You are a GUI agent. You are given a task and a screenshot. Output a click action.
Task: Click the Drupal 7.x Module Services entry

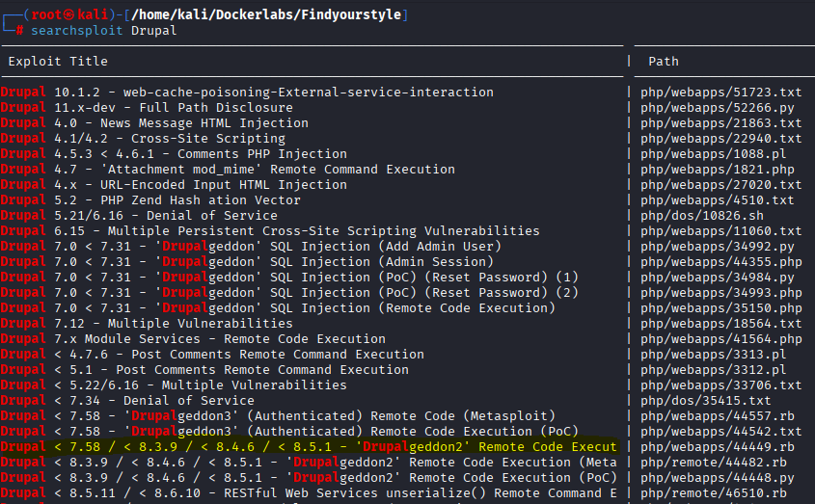pyautogui.click(x=193, y=339)
